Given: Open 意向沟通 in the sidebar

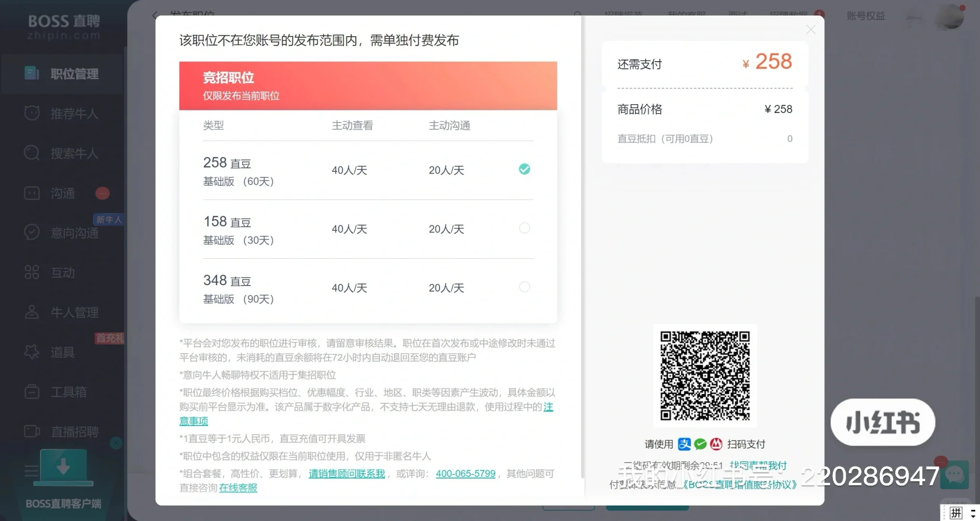Looking at the screenshot, I should (73, 233).
